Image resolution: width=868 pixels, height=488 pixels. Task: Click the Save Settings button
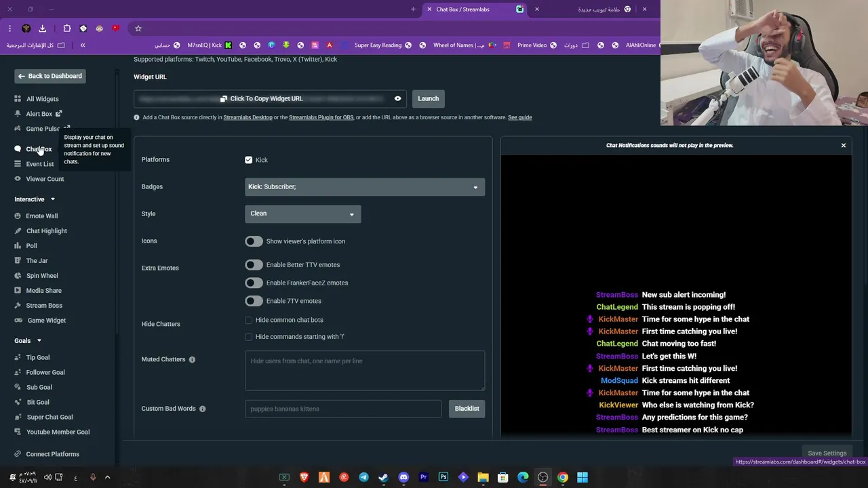[827, 453]
